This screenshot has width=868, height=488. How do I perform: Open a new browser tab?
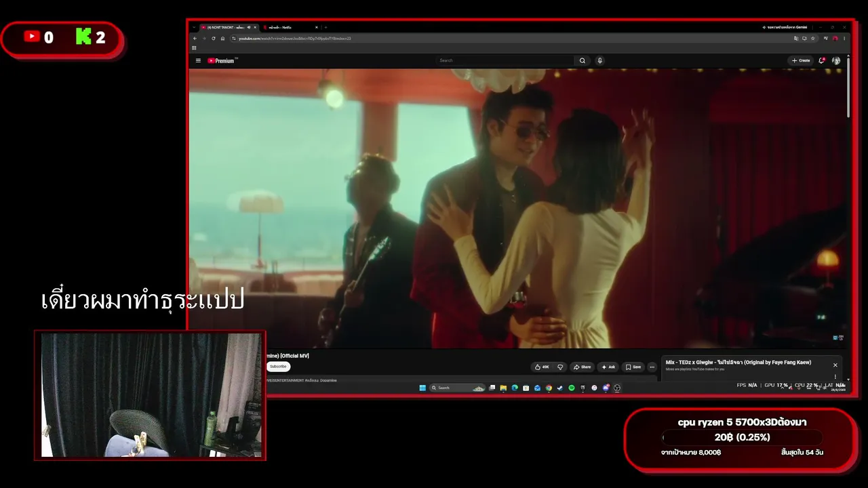pos(325,27)
